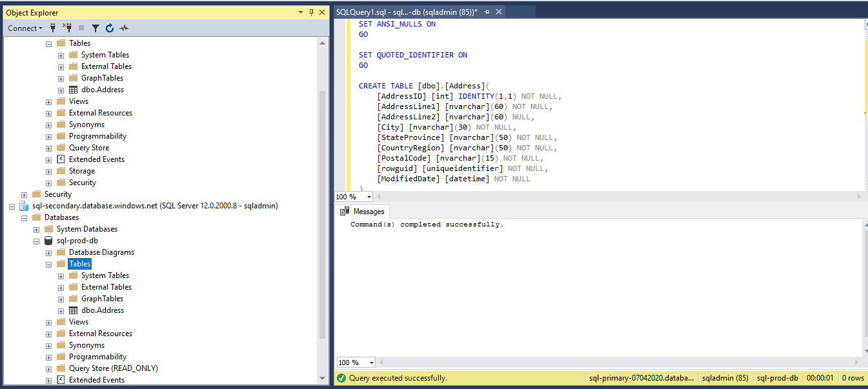Click the [PostalCode] column definition
The height and width of the screenshot is (389, 868).
click(460, 158)
